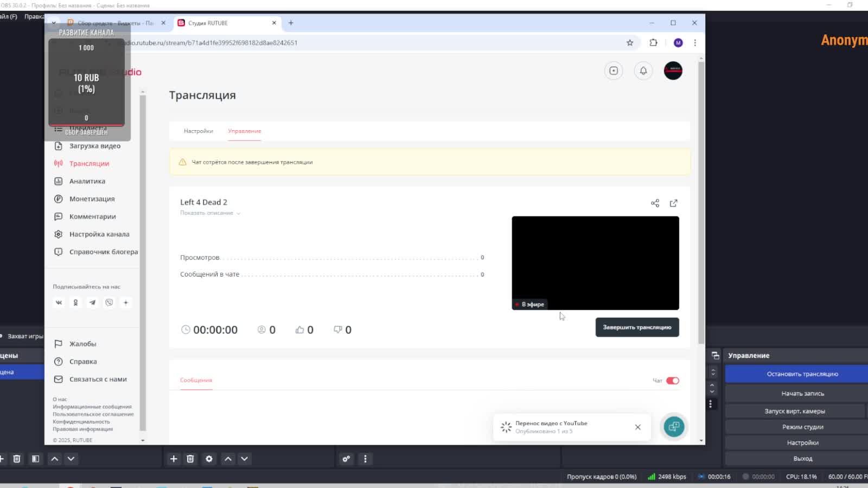Click the Rutube page vertical scrollbar
Image resolution: width=868 pixels, height=488 pixels.
pos(701,203)
